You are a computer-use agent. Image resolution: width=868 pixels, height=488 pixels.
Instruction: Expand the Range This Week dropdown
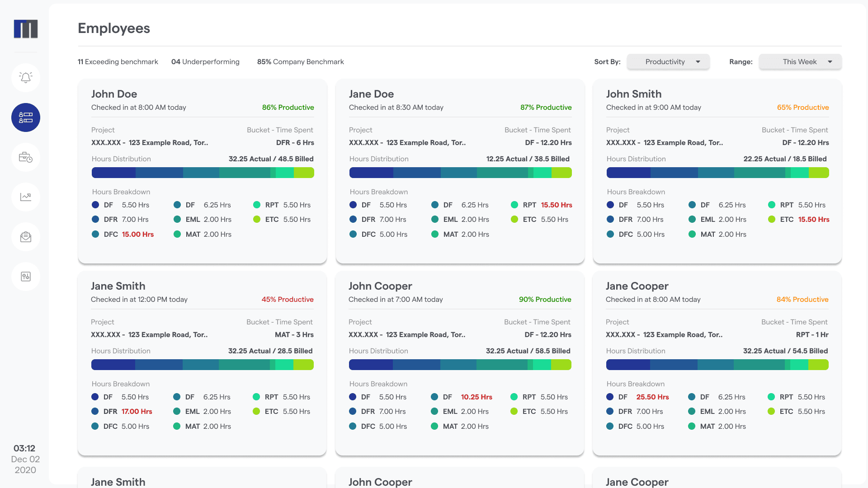[x=800, y=61]
